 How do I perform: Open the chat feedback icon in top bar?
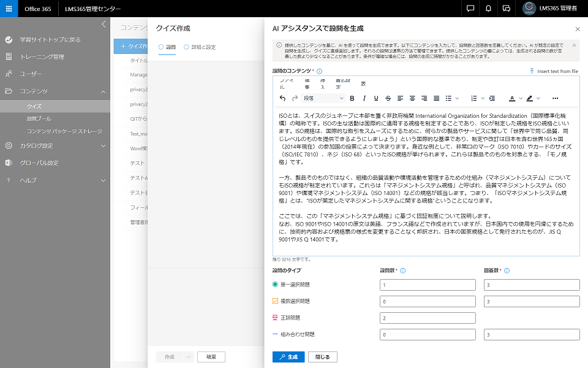[470, 9]
